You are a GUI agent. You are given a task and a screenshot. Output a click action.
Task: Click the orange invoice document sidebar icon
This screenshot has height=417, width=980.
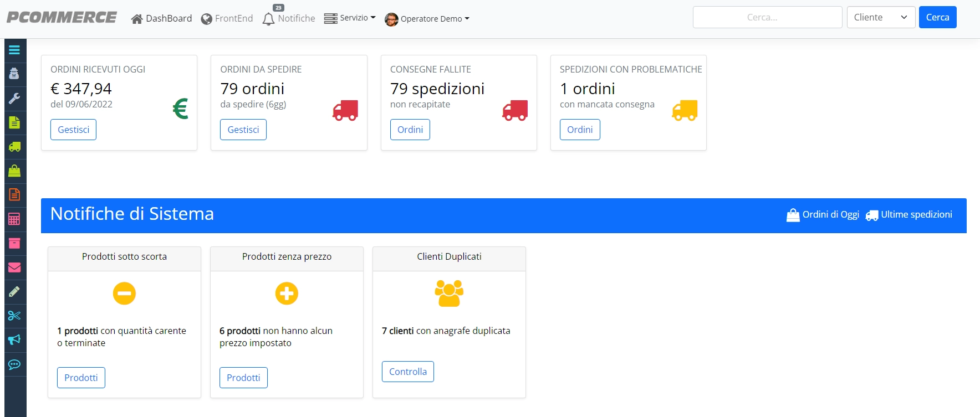tap(14, 195)
